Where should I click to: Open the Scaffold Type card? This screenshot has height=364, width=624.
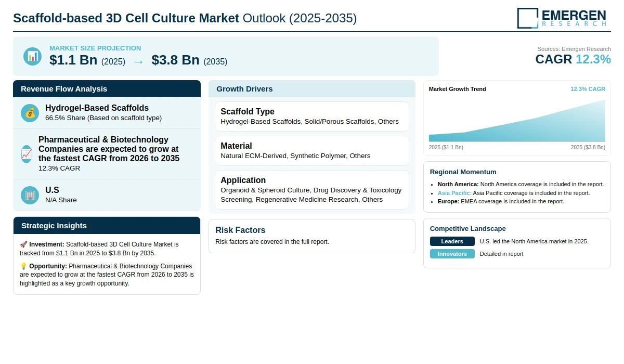(x=312, y=116)
